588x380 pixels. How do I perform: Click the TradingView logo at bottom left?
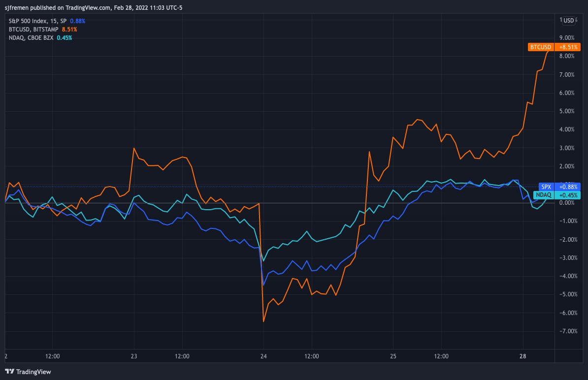(x=28, y=371)
